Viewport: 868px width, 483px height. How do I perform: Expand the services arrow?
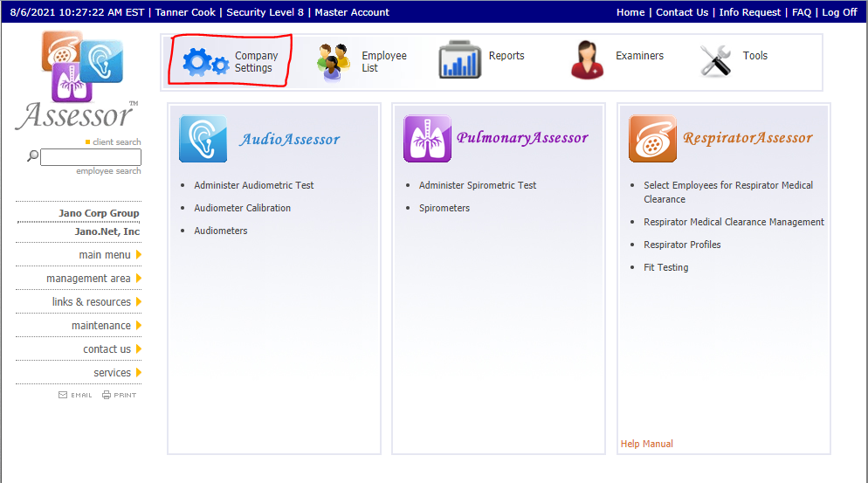tap(138, 372)
